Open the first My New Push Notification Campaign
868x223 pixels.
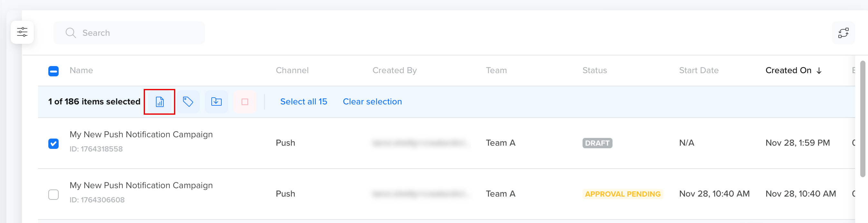[141, 134]
